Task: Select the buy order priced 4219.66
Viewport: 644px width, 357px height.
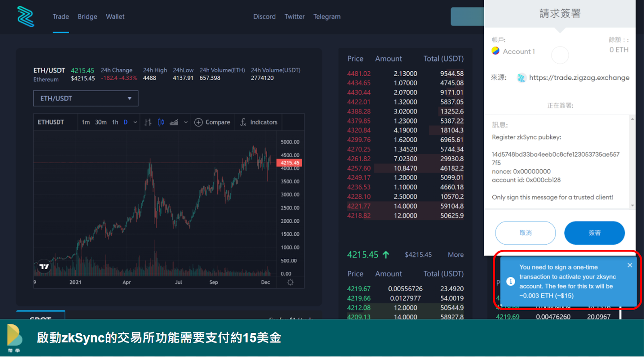Action: [405, 298]
